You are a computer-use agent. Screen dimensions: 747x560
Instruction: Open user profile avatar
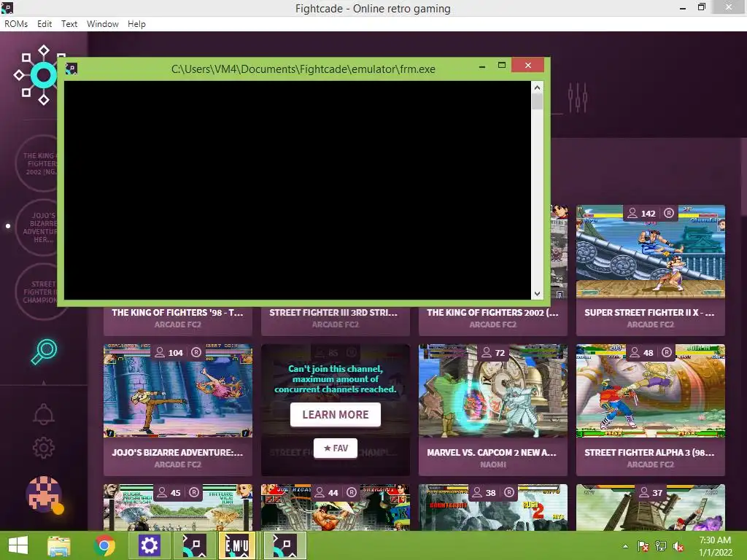click(44, 494)
